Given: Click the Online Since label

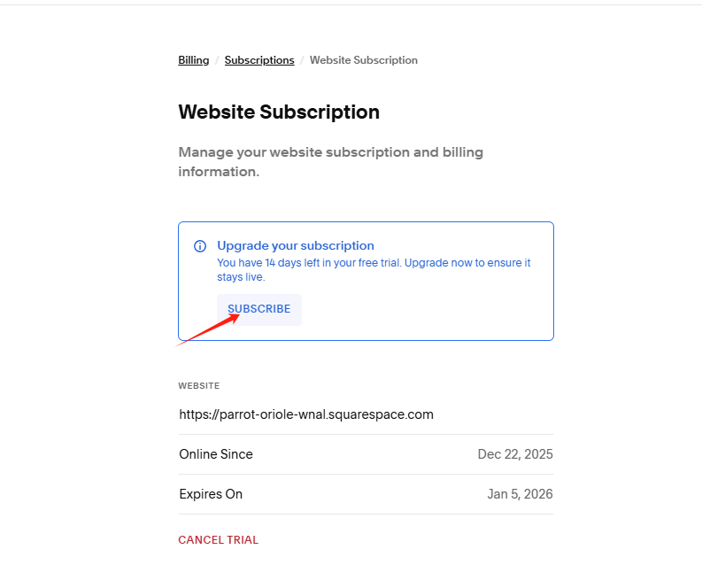Looking at the screenshot, I should 216,454.
